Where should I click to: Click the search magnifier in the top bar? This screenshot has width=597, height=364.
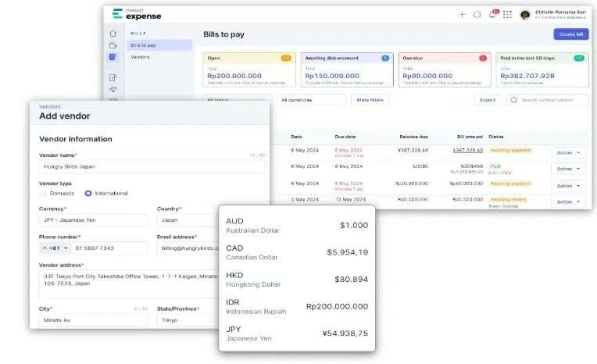477,15
